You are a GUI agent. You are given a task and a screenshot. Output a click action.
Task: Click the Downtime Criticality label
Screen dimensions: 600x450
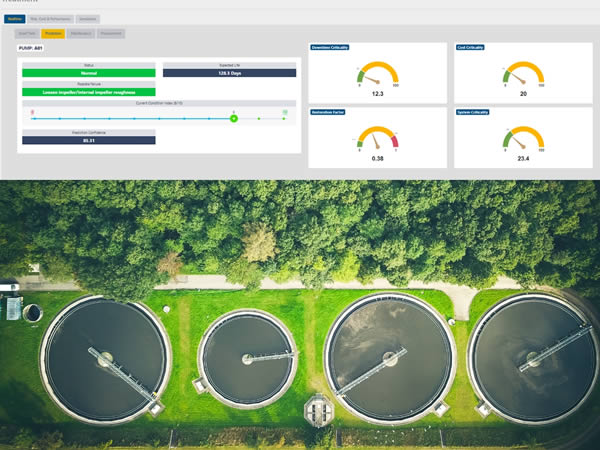click(x=329, y=47)
